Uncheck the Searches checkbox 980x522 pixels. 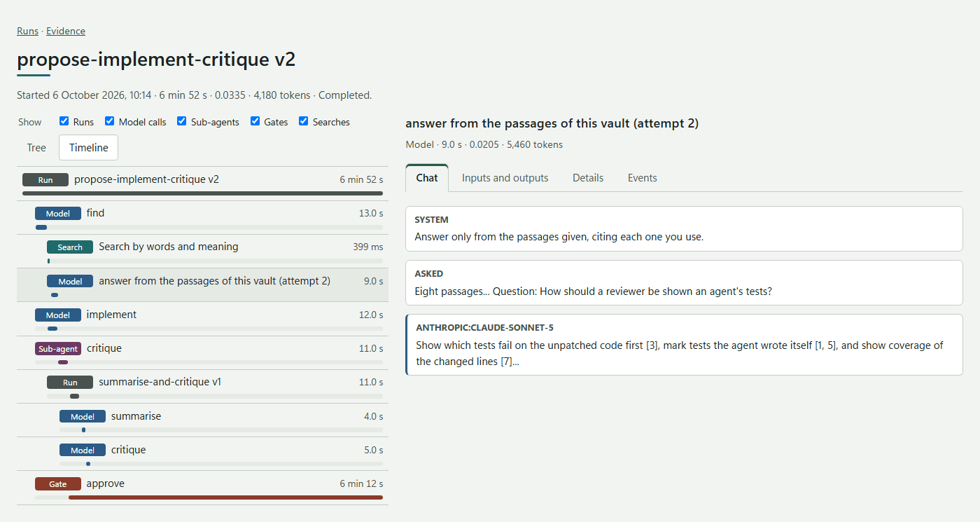[304, 121]
